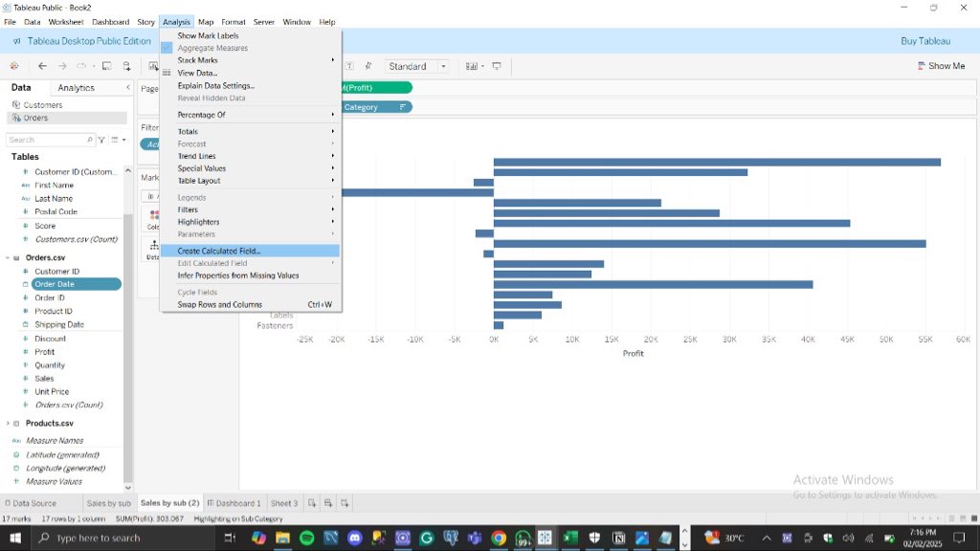Switch to the Dashboard 1 tab
Viewport: 980px width, 551px height.
(x=234, y=503)
